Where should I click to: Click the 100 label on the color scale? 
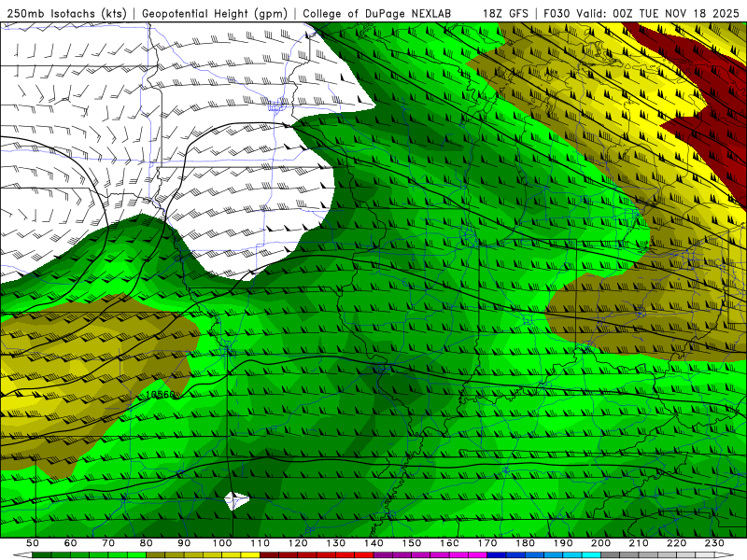(222, 543)
